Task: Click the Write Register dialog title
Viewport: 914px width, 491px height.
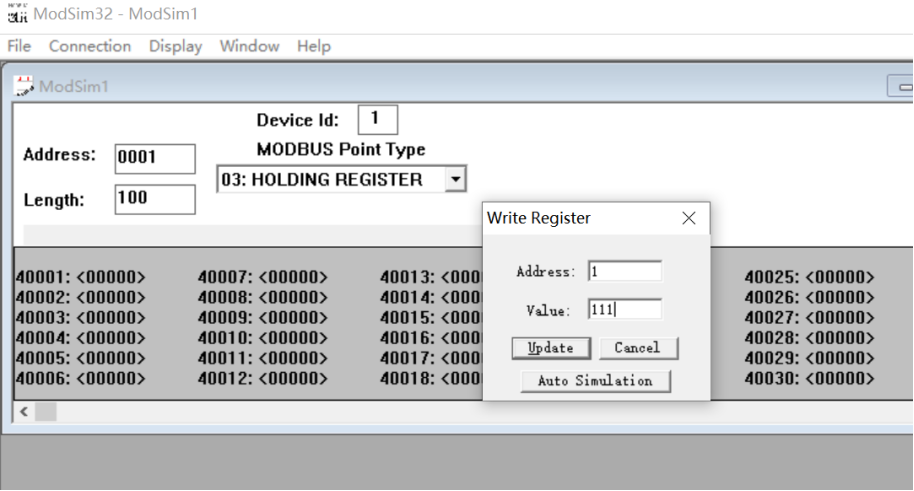Action: tap(539, 218)
